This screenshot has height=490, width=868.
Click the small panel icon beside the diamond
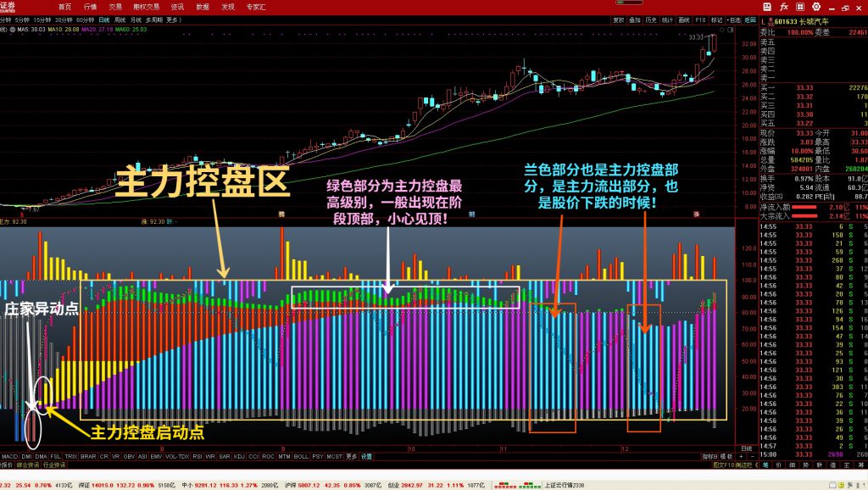click(728, 30)
